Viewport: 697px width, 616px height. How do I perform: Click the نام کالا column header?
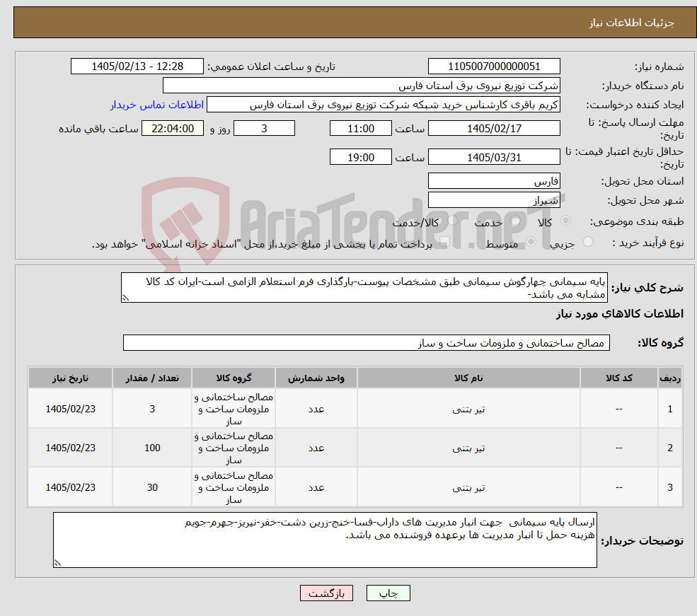click(468, 378)
